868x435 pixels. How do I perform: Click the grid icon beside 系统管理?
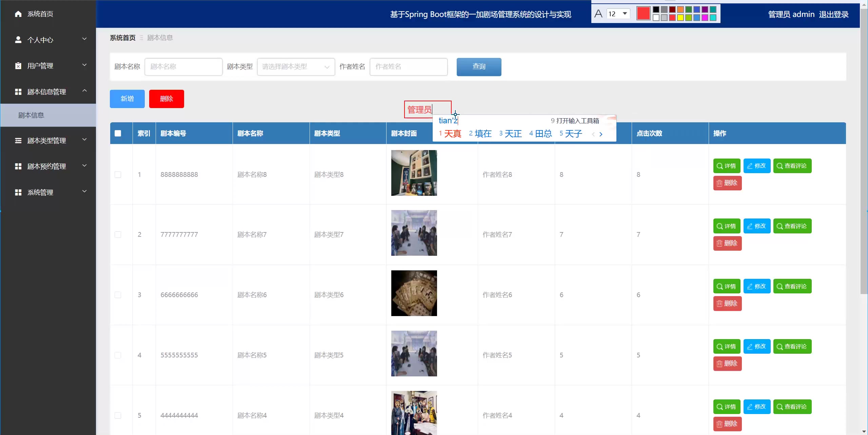[18, 192]
